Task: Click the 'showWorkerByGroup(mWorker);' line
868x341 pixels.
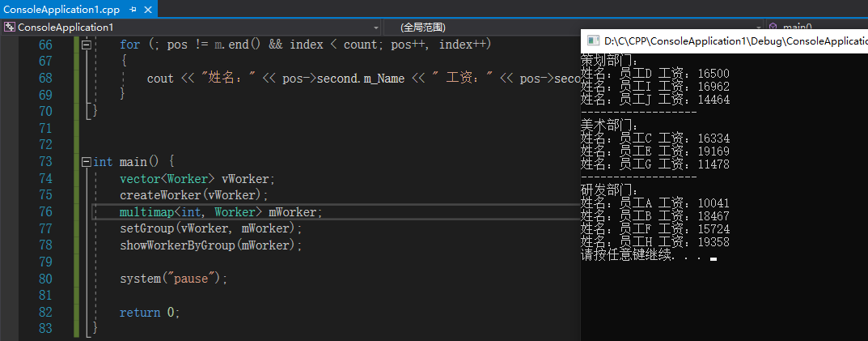Action: coord(211,245)
